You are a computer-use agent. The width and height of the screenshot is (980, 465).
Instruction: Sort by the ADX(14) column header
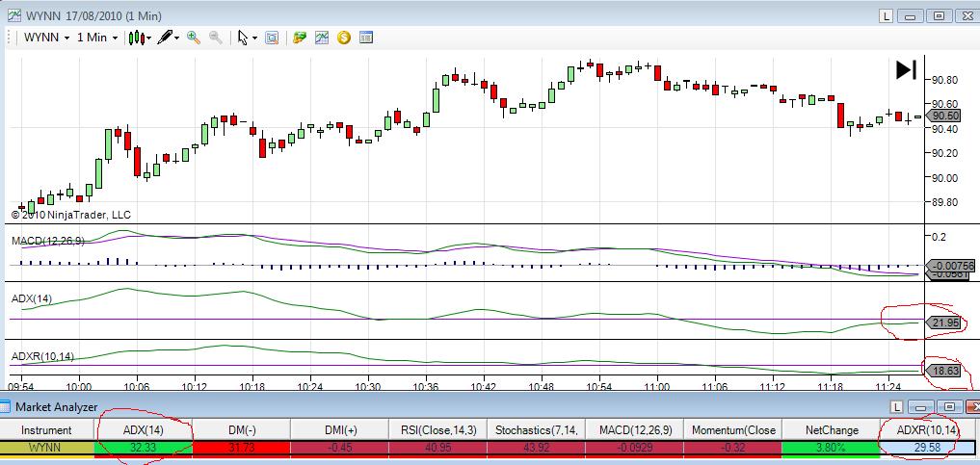[144, 430]
